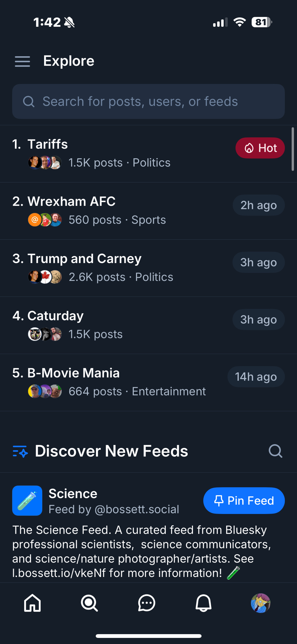Open the Chat messages tab
Screen dimensions: 297x644
pos(147,603)
